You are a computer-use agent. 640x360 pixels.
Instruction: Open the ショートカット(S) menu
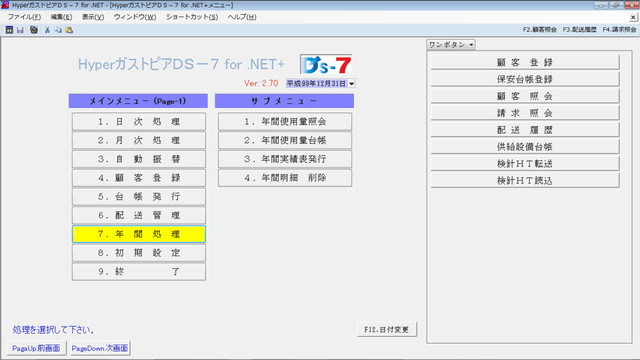192,17
